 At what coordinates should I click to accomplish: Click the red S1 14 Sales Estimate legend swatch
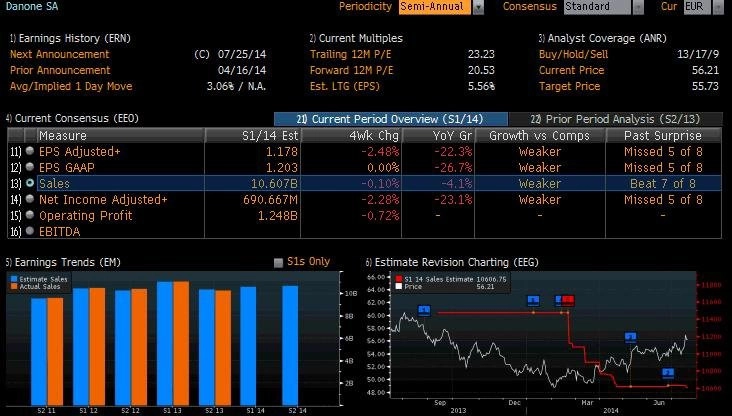(x=399, y=279)
